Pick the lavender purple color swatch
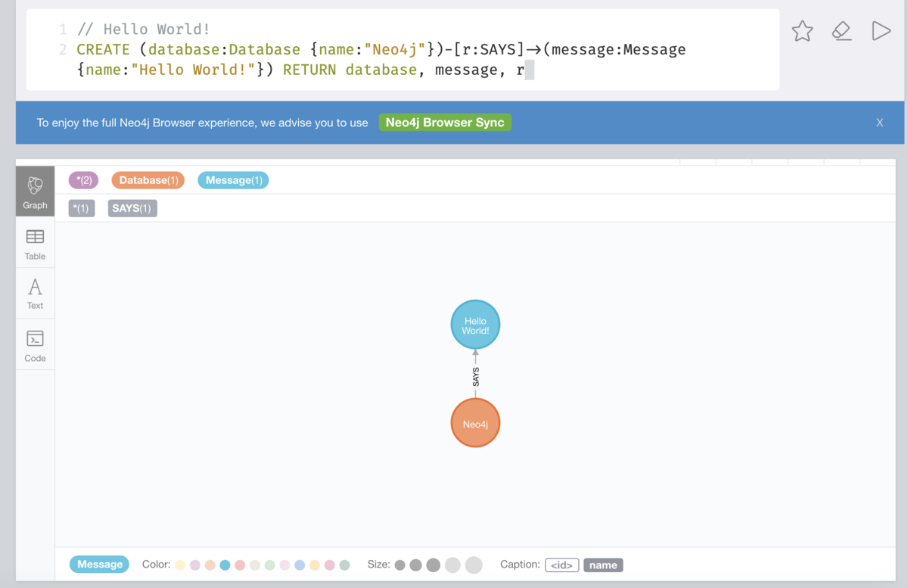The width and height of the screenshot is (908, 588). [x=194, y=565]
